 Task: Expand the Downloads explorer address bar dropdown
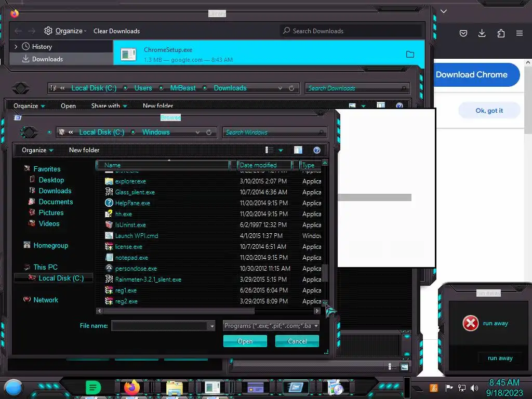point(280,88)
